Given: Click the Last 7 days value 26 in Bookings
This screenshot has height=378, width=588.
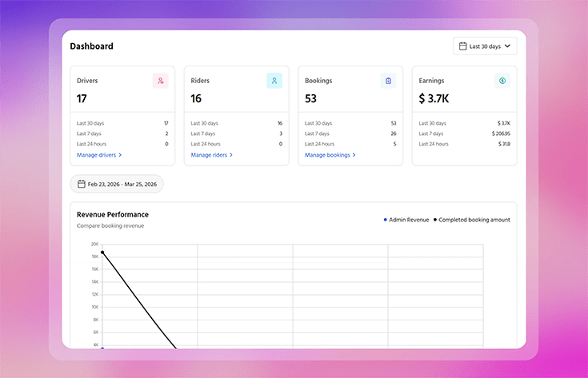Looking at the screenshot, I should [394, 133].
